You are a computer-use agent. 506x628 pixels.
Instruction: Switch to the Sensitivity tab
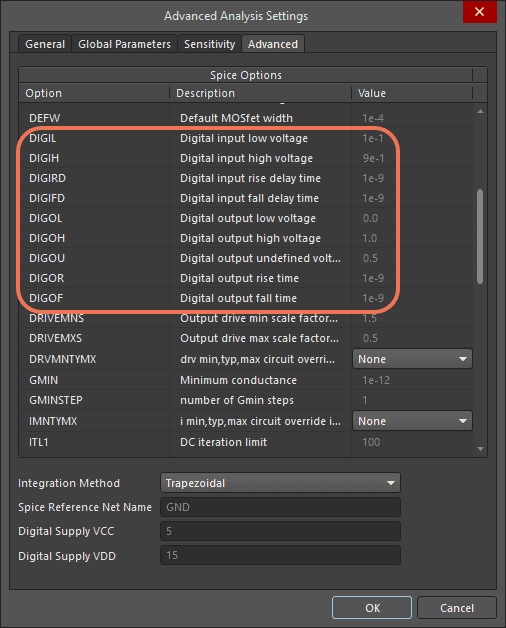209,44
